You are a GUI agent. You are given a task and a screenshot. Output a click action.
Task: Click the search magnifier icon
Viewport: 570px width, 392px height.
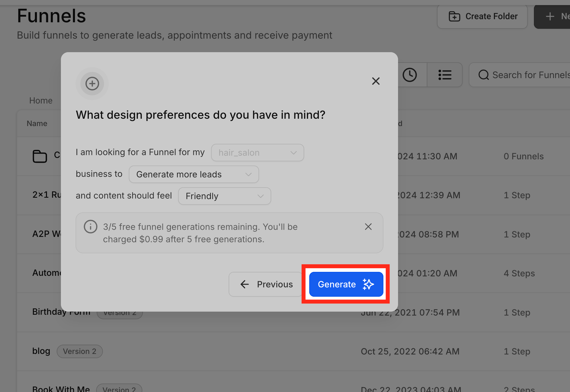tap(484, 75)
